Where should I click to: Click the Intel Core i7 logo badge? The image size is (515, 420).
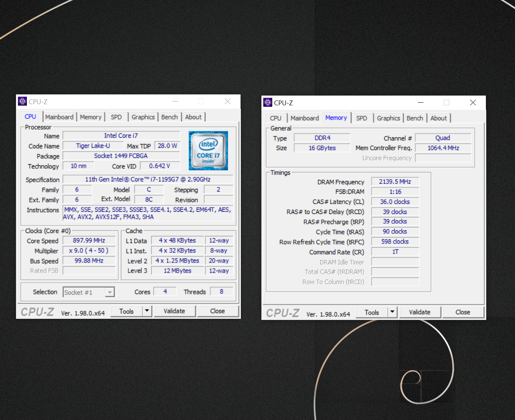point(208,150)
